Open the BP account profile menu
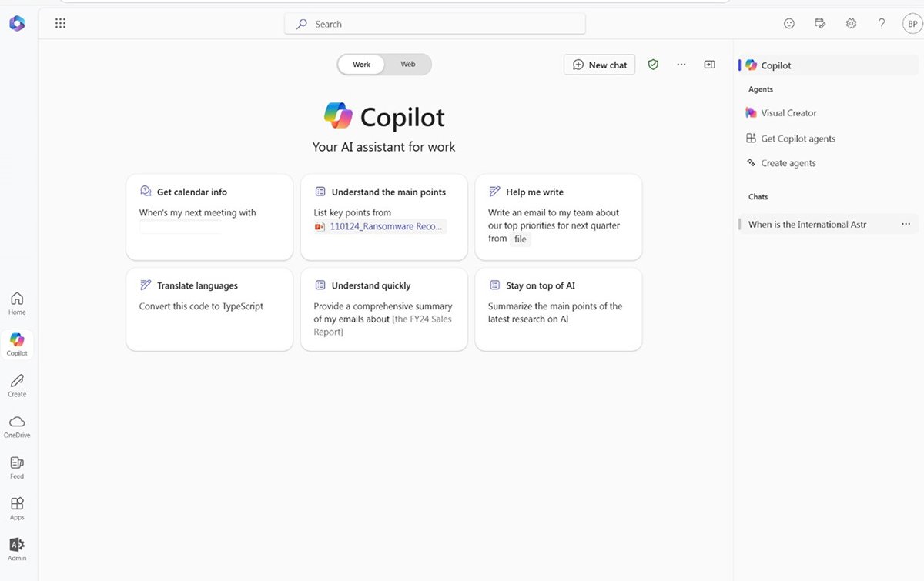This screenshot has height=581, width=924. click(912, 24)
